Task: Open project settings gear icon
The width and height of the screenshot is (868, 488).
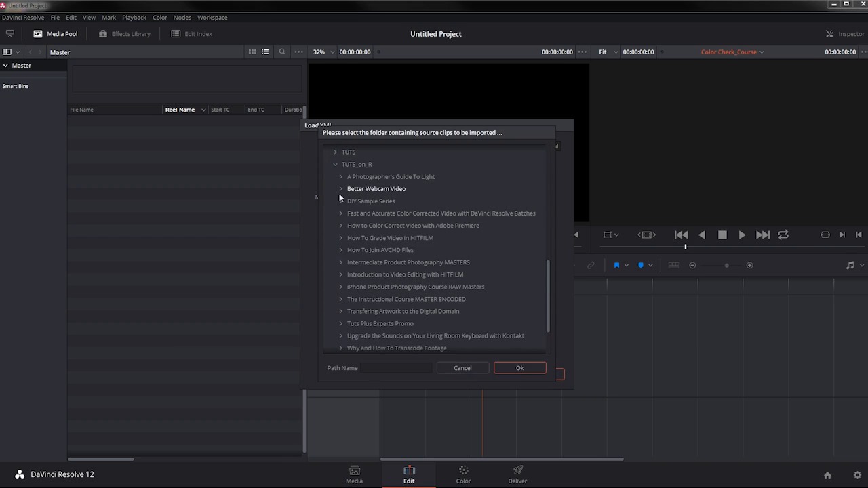Action: pyautogui.click(x=857, y=475)
